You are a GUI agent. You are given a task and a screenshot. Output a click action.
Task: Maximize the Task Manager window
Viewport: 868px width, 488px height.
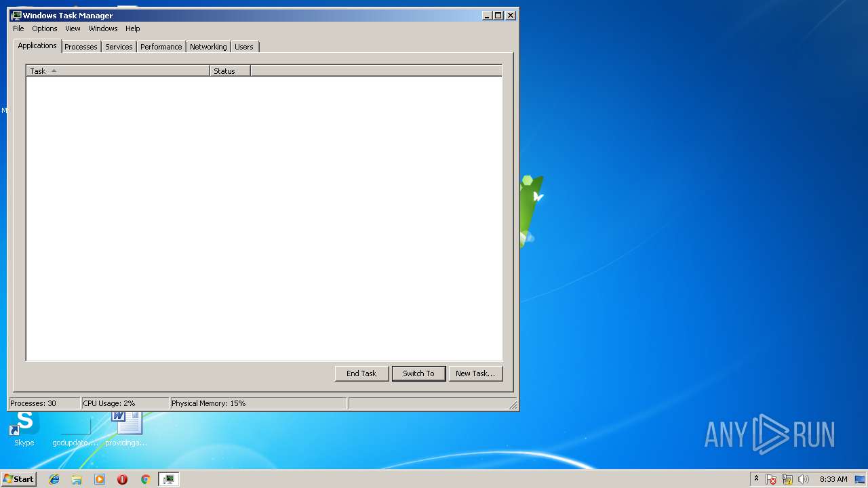[498, 15]
